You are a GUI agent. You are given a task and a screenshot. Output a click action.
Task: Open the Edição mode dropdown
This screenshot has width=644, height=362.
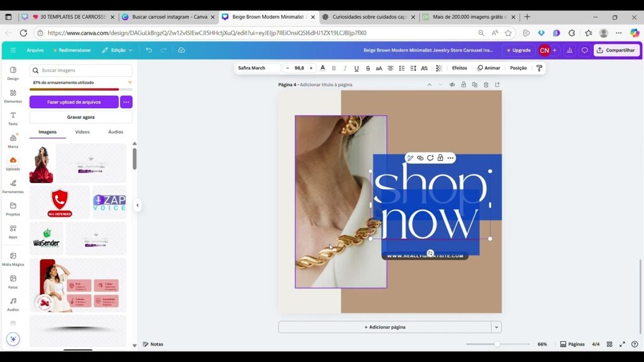point(114,50)
